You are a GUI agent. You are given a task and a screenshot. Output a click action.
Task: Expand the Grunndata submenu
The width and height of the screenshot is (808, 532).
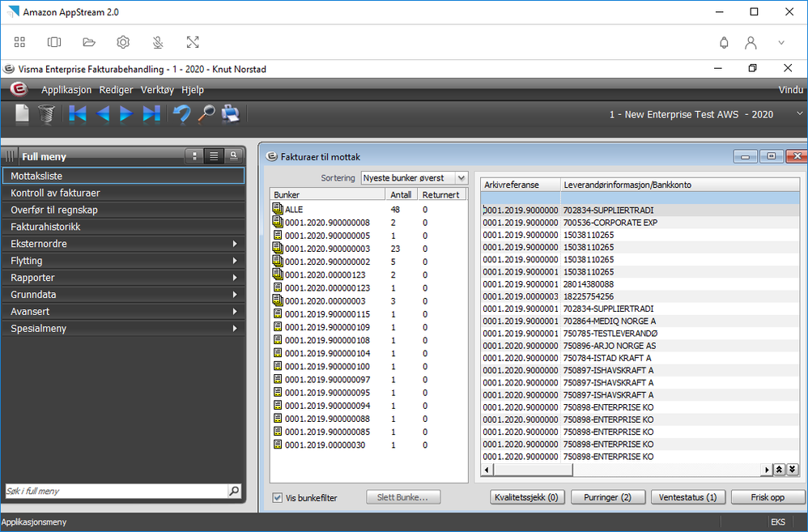123,295
